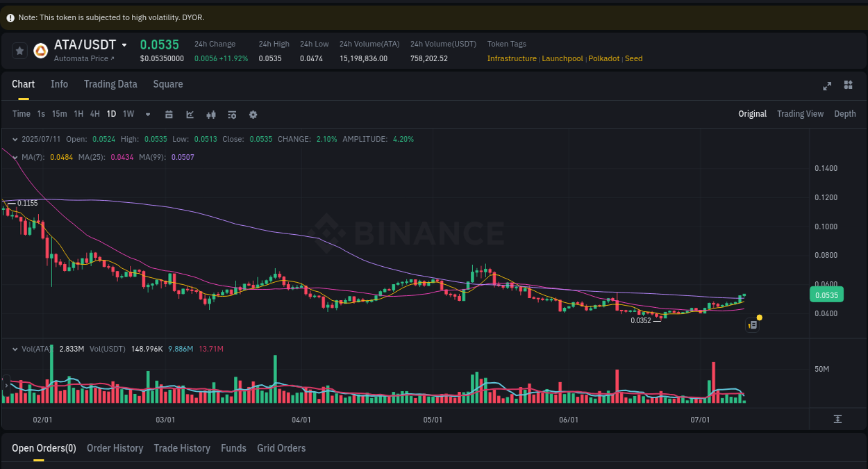Collapse the MA indicator row
The image size is (868, 469).
click(14, 157)
